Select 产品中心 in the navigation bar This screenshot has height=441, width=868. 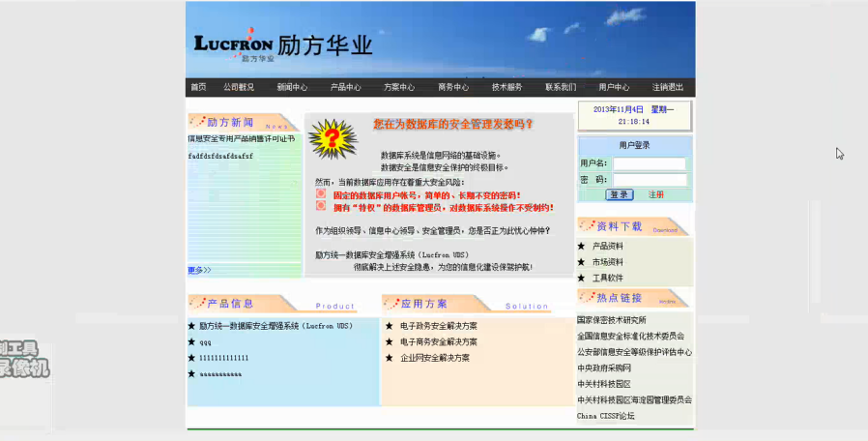345,87
